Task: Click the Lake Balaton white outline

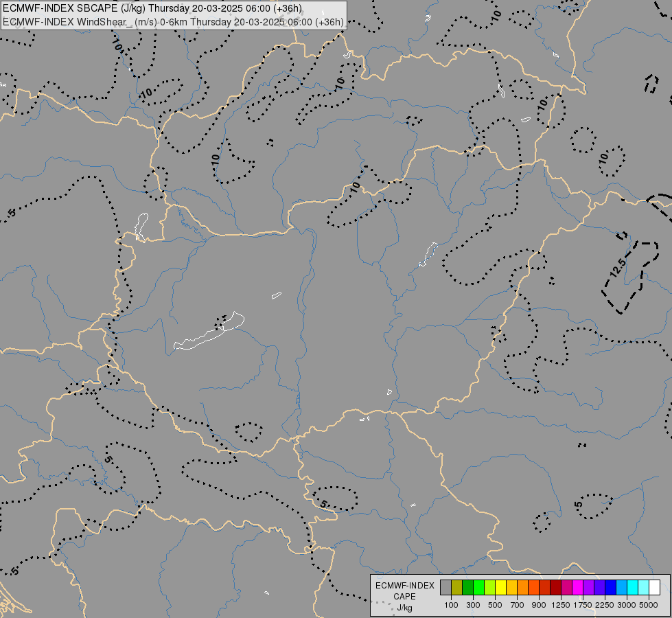Action: pyautogui.click(x=209, y=331)
